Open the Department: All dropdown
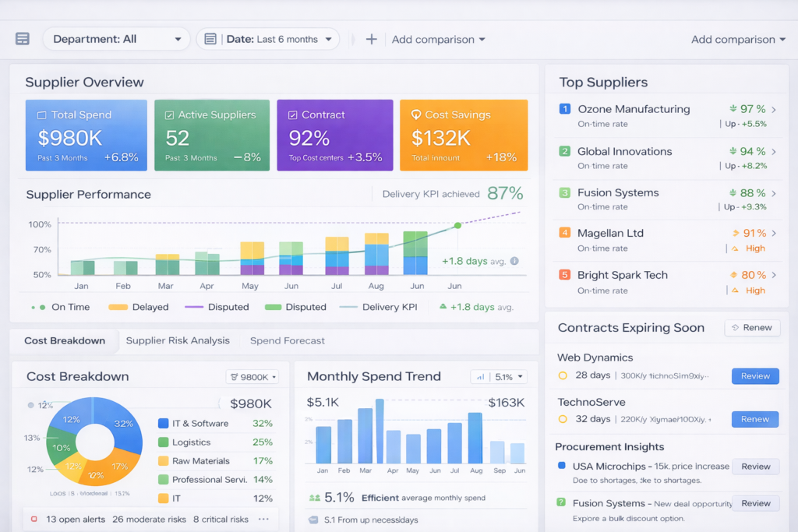The image size is (798, 532). [117, 39]
